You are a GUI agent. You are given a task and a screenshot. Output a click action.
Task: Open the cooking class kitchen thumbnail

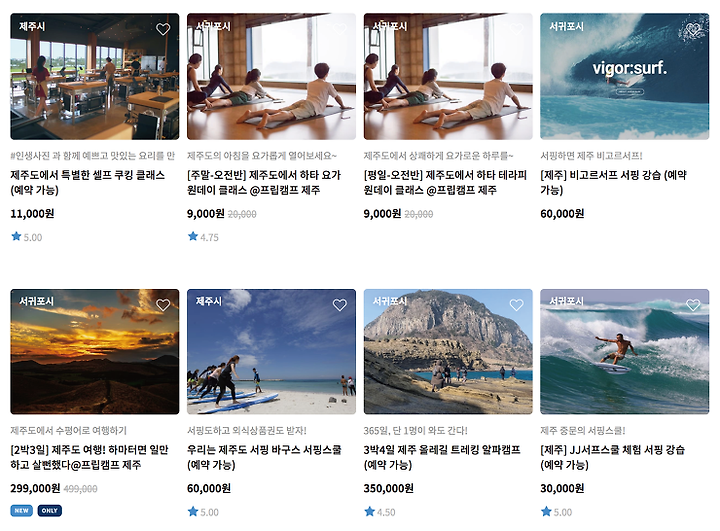pos(95,76)
